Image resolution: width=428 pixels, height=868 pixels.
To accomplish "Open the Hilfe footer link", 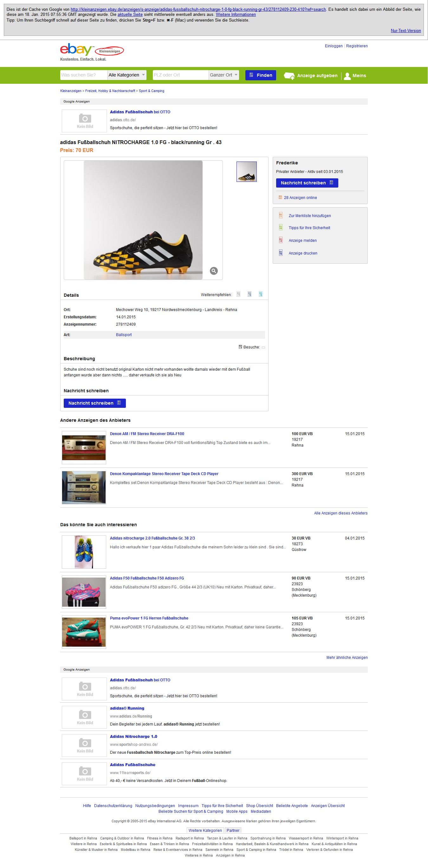I will [87, 806].
